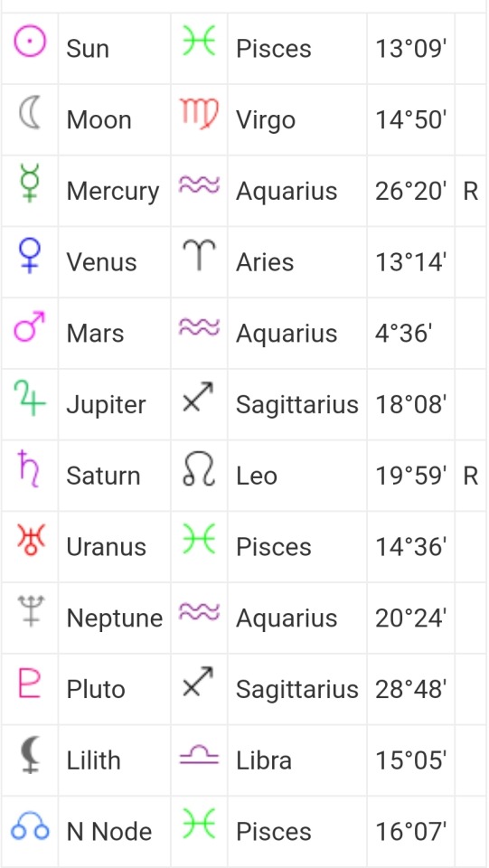Select the gray Moon crescent icon
This screenshot has height=868, width=489.
click(x=30, y=113)
